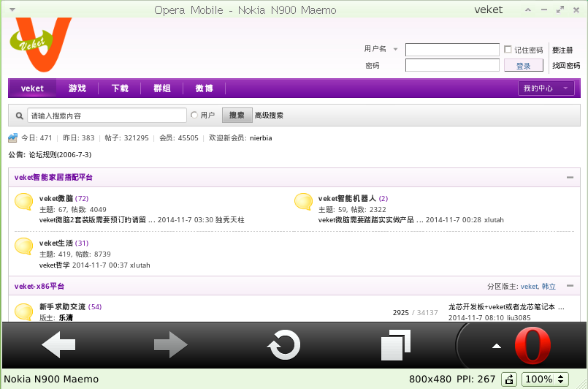588x389 pixels.
Task: Open user 独秀天柱 profile link
Action: 230,220
